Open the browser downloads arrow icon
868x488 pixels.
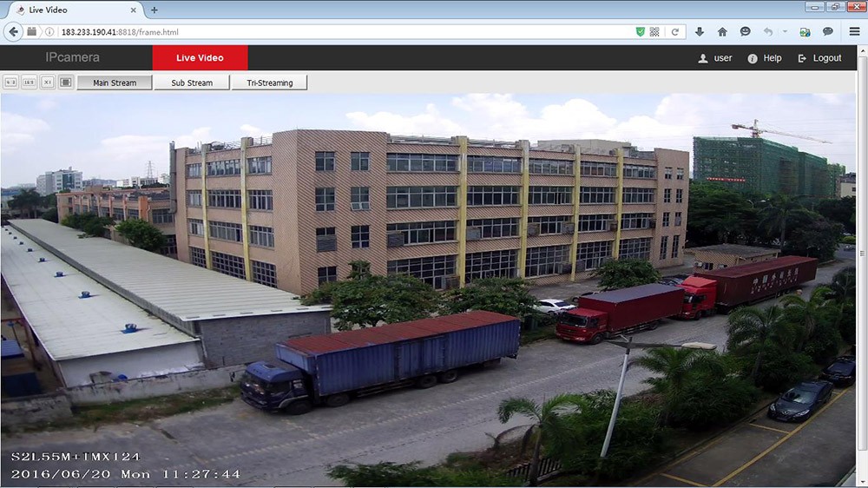point(700,32)
